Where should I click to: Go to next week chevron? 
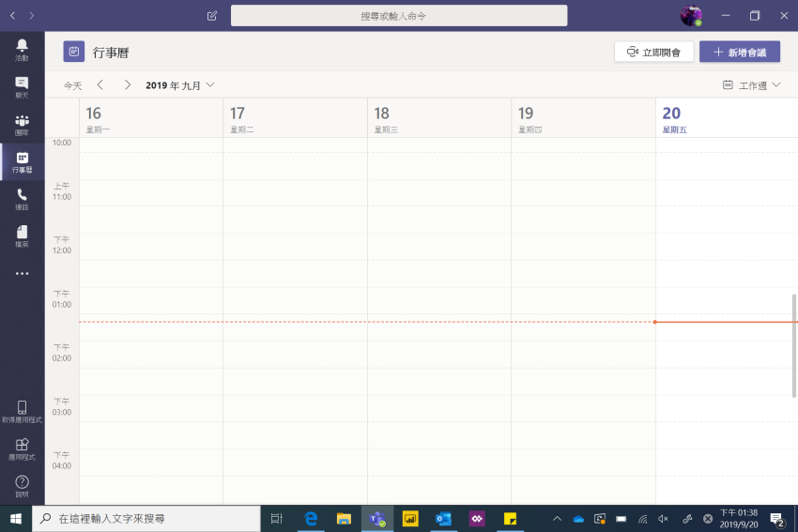coord(128,85)
